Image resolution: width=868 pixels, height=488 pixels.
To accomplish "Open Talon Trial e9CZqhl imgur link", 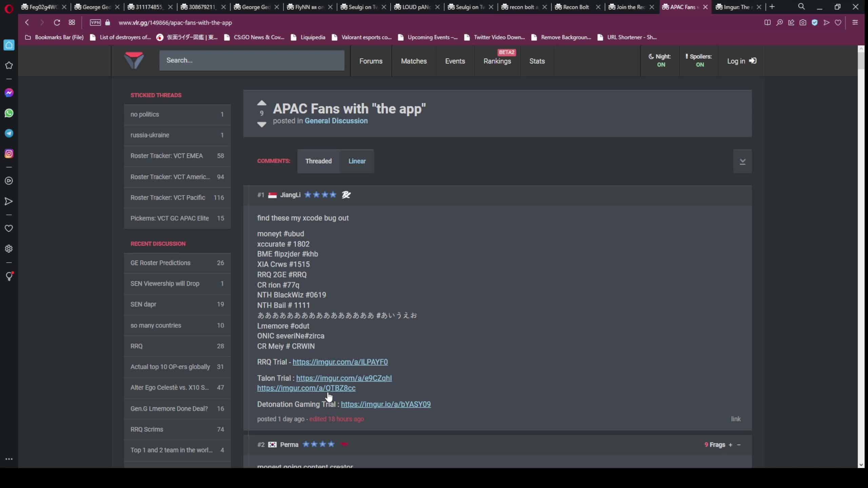I will click(x=344, y=378).
